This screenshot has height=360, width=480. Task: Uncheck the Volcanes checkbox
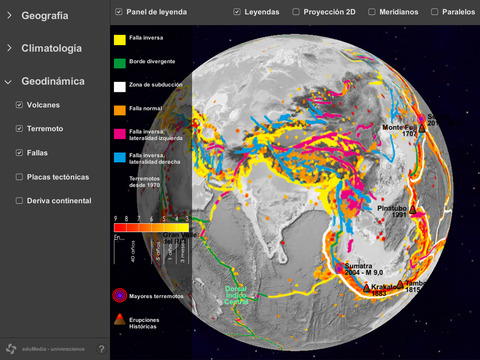(x=19, y=105)
